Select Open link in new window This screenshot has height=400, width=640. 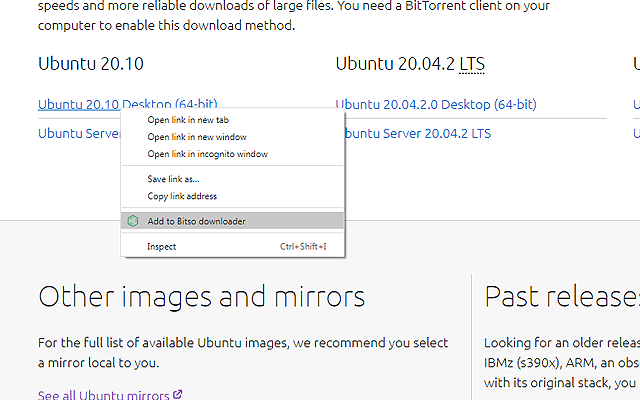coord(197,137)
